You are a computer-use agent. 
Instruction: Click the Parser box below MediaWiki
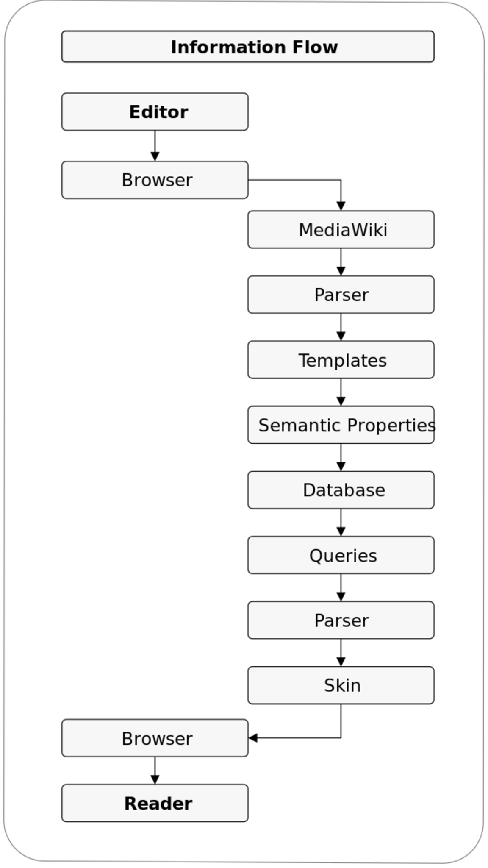tap(341, 295)
